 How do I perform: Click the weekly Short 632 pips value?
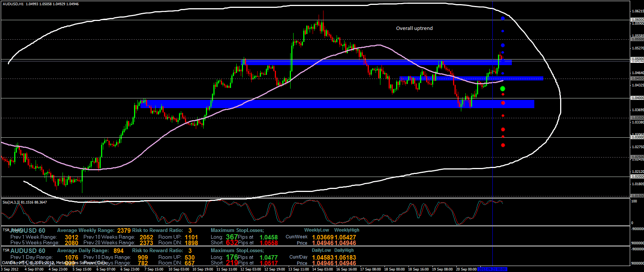[x=232, y=243]
